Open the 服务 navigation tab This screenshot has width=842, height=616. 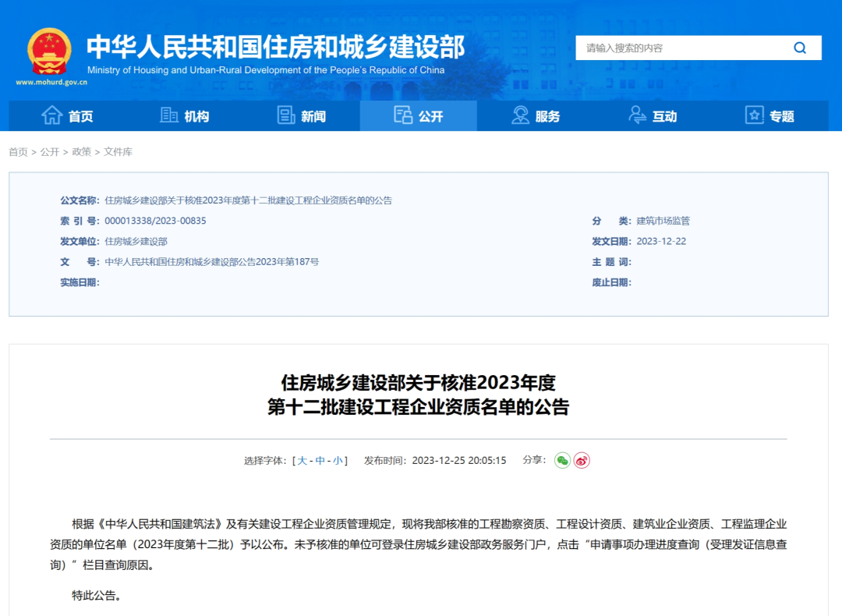point(536,115)
